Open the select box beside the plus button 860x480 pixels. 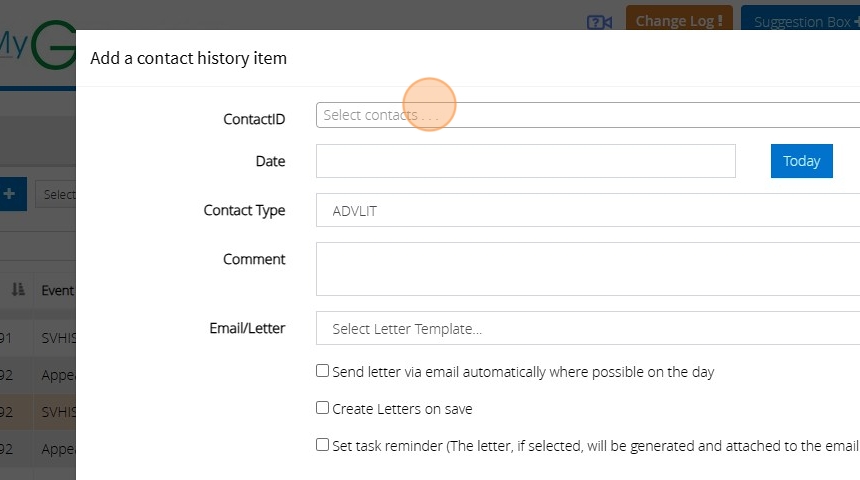56,195
